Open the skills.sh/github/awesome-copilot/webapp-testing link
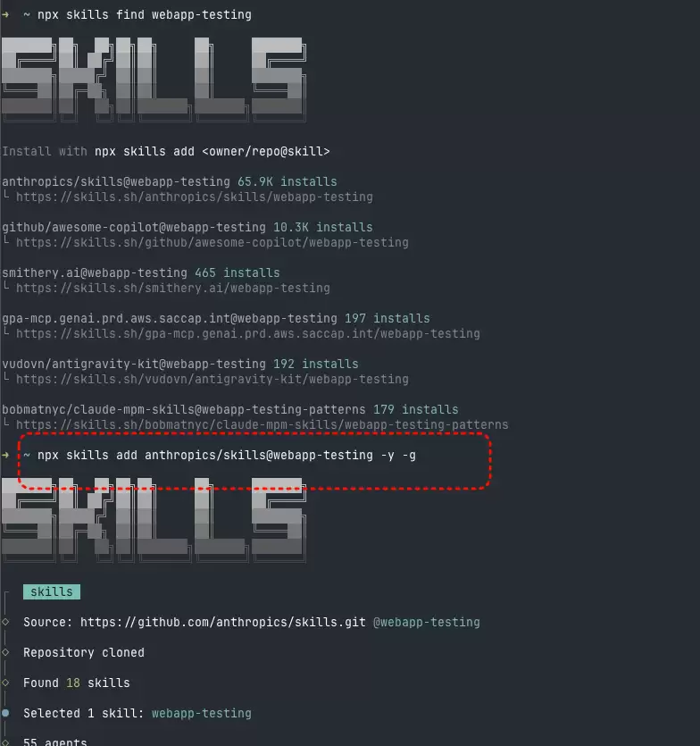 [x=212, y=243]
